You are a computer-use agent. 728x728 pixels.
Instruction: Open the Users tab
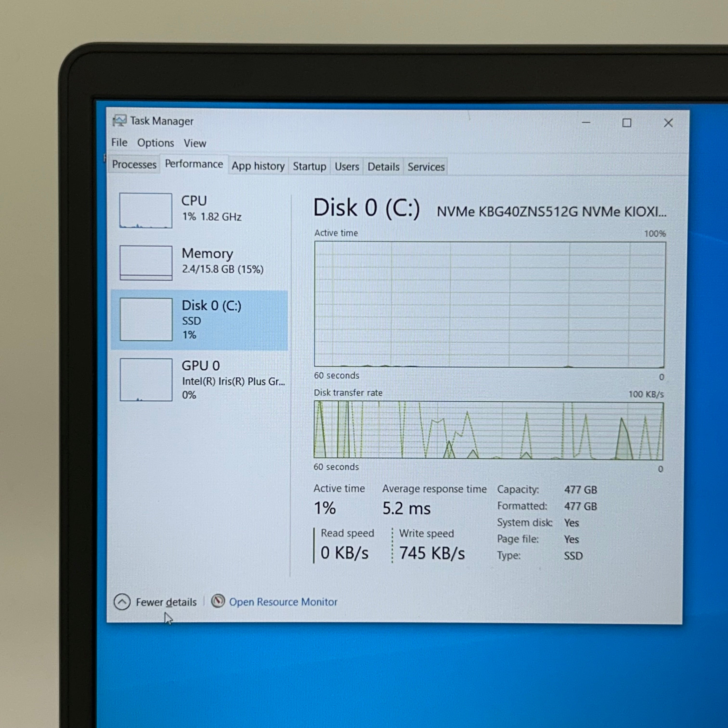pyautogui.click(x=347, y=167)
